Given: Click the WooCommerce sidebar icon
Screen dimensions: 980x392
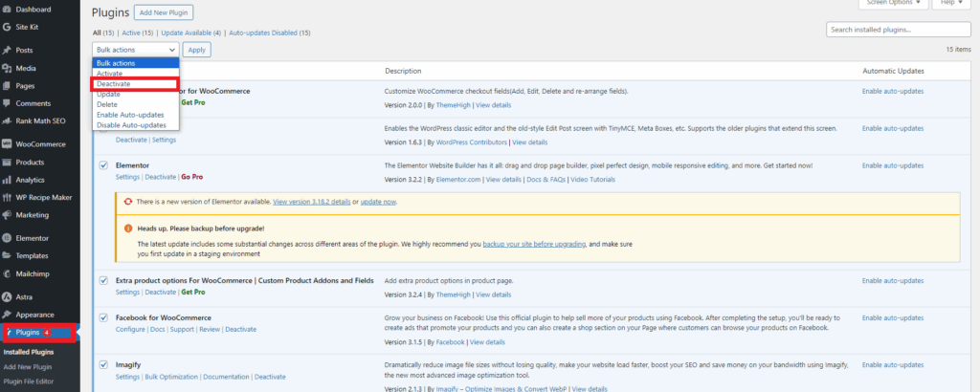Looking at the screenshot, I should tap(8, 144).
